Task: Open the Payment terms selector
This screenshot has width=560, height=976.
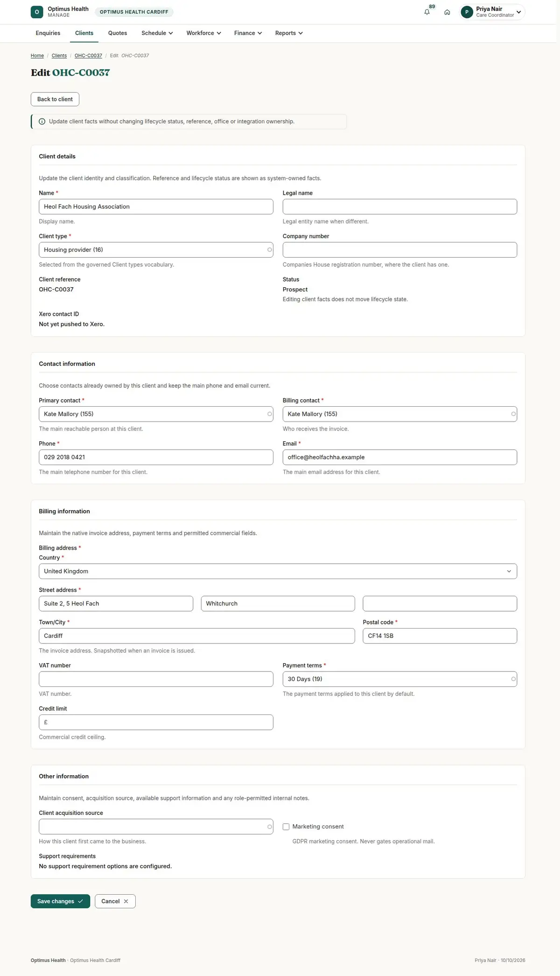Action: click(400, 679)
